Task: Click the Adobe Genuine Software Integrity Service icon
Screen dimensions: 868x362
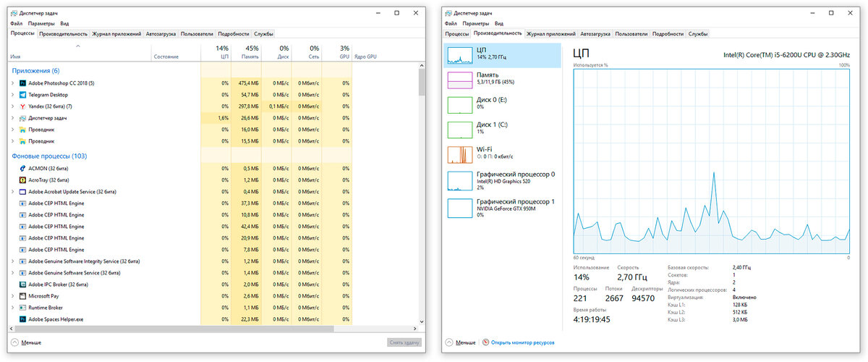Action: 23,261
